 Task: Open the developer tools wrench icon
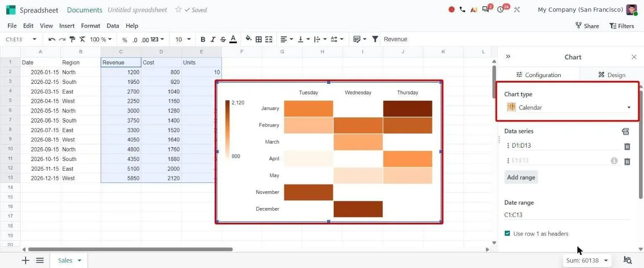tap(517, 10)
